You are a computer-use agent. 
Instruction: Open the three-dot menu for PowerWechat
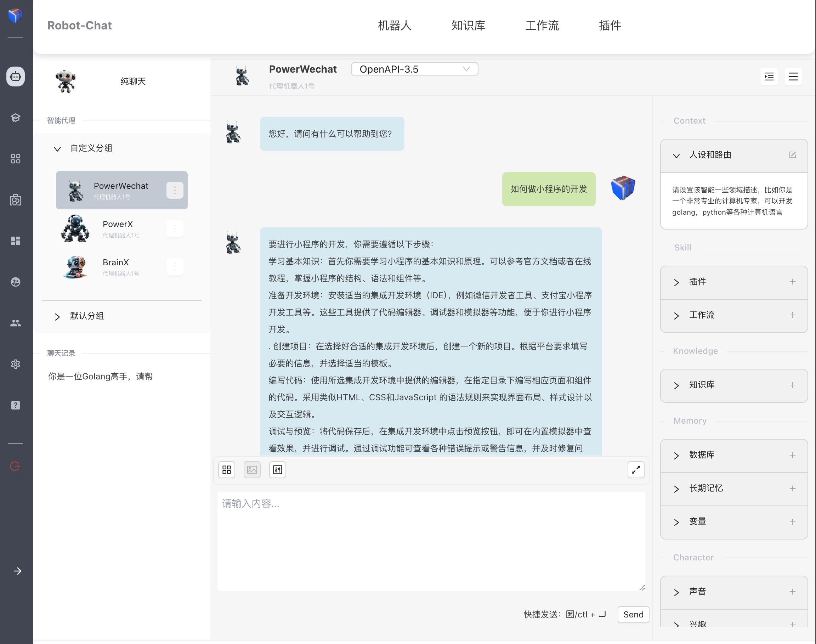(175, 191)
